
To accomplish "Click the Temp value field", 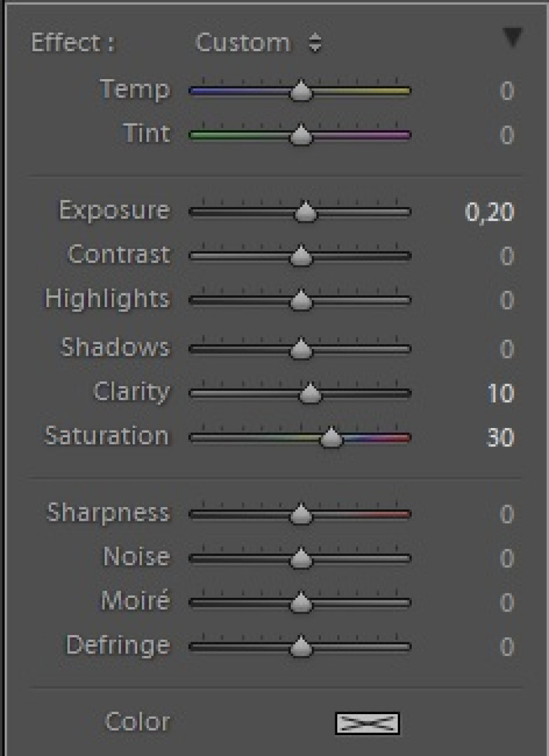I will tap(507, 91).
